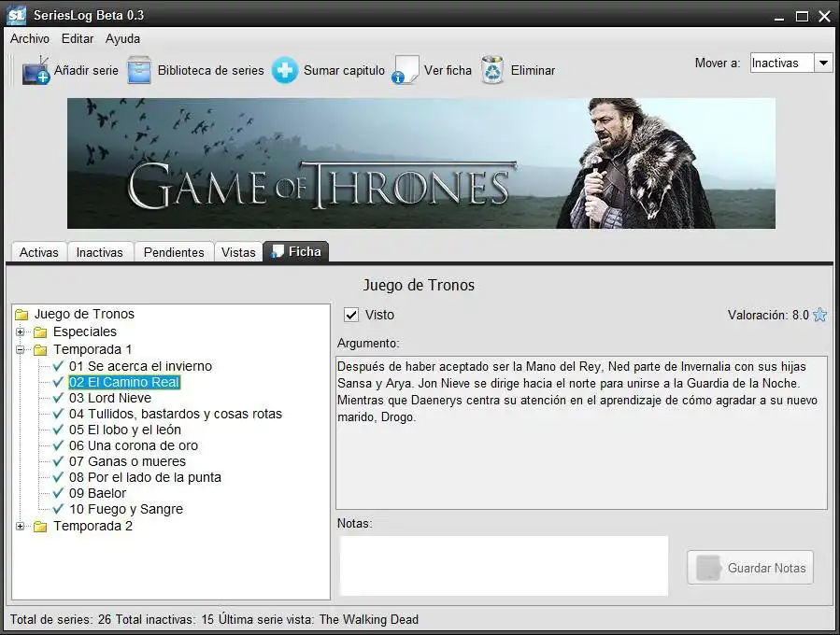Image resolution: width=840 pixels, height=635 pixels.
Task: Expand the Especiales tree node
Action: pyautogui.click(x=20, y=332)
